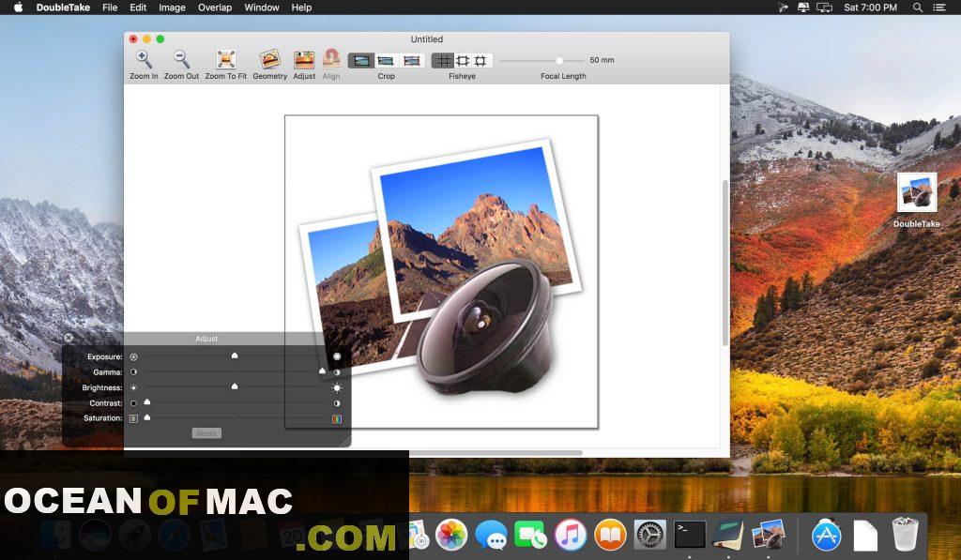Click minimum Exposure icon
This screenshot has height=560, width=961.
(x=133, y=356)
